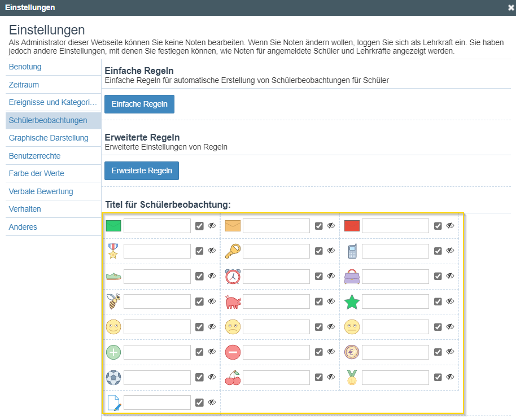The image size is (516, 420).
Task: Toggle visibility eye beside red rectangle
Action: click(450, 225)
